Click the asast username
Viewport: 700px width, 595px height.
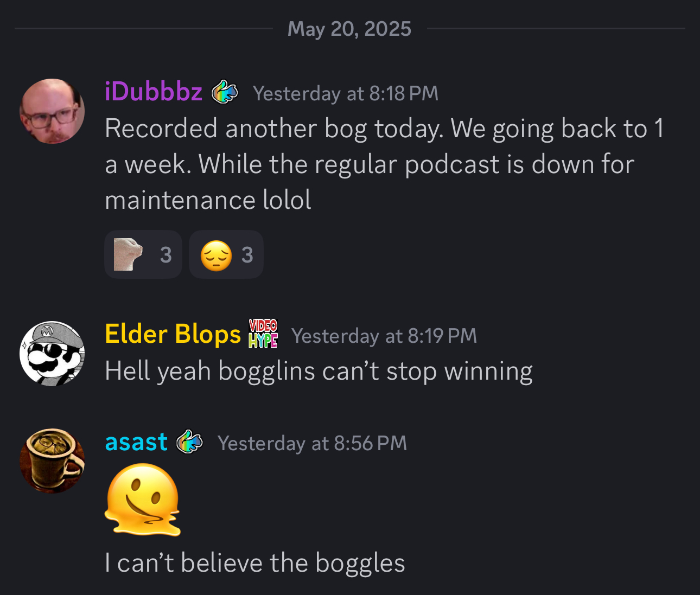pos(136,442)
